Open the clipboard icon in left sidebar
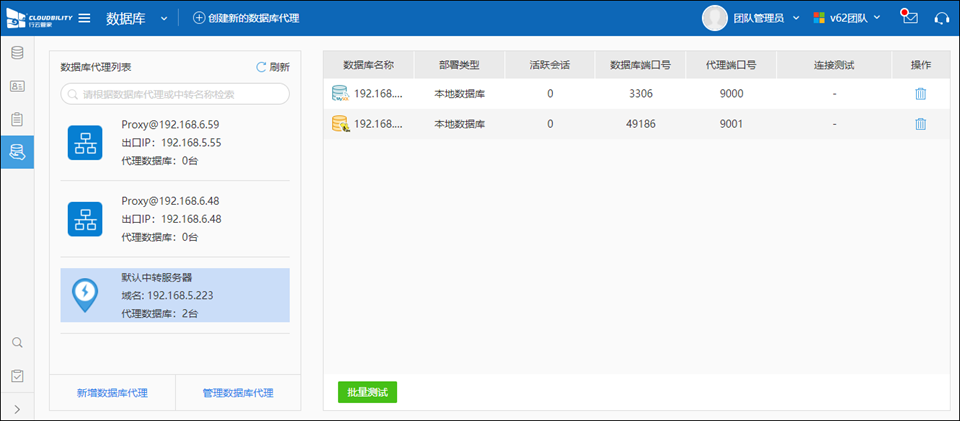The height and width of the screenshot is (421, 960). pos(17,119)
